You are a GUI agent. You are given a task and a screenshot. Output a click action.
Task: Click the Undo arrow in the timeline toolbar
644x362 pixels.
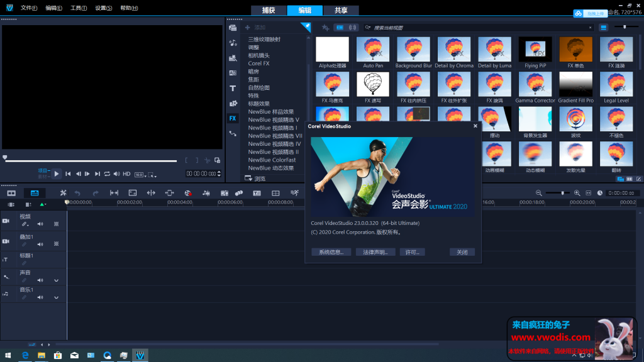[x=77, y=193]
